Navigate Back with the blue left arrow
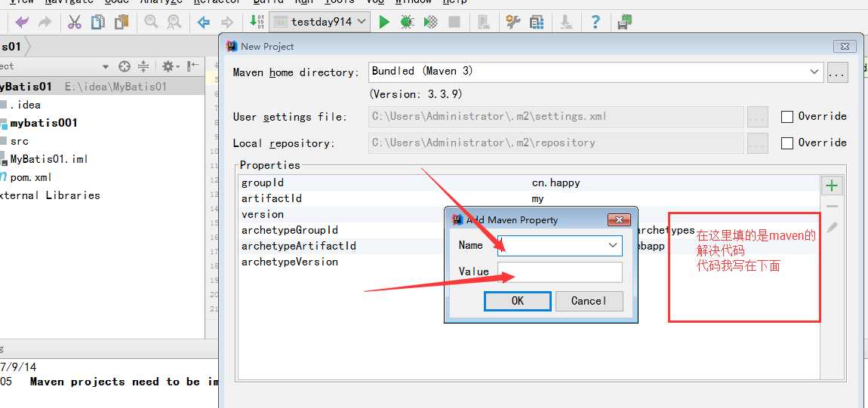This screenshot has height=408, width=868. 204,22
